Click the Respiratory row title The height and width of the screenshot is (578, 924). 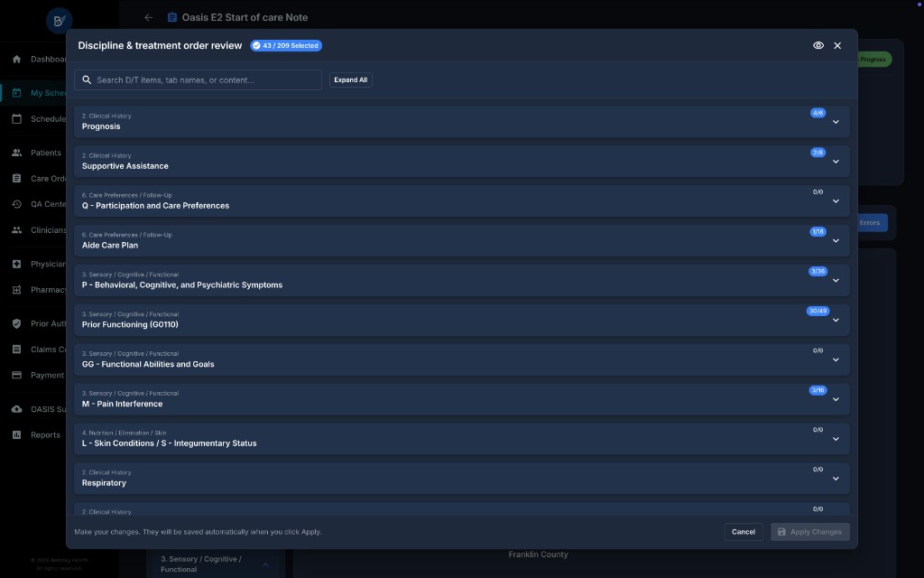click(x=104, y=483)
